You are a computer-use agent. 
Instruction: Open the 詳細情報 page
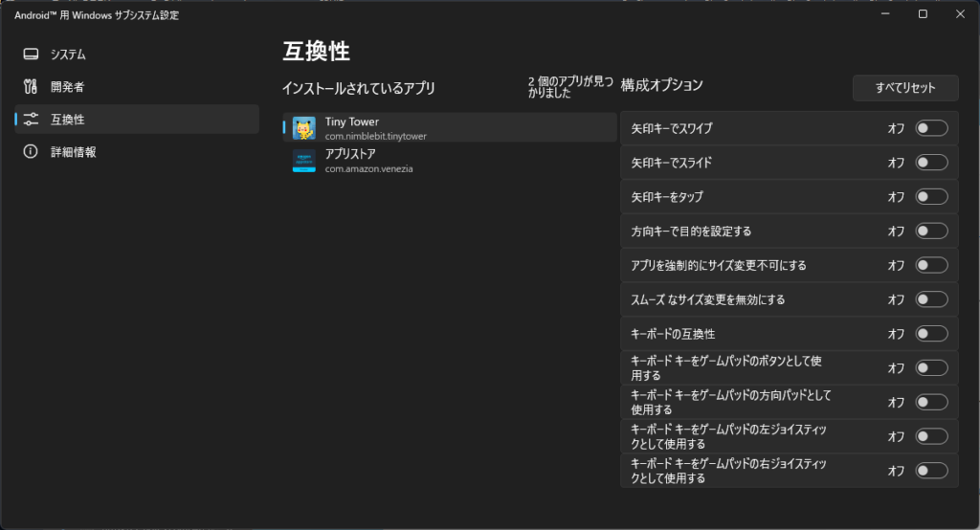click(x=137, y=152)
